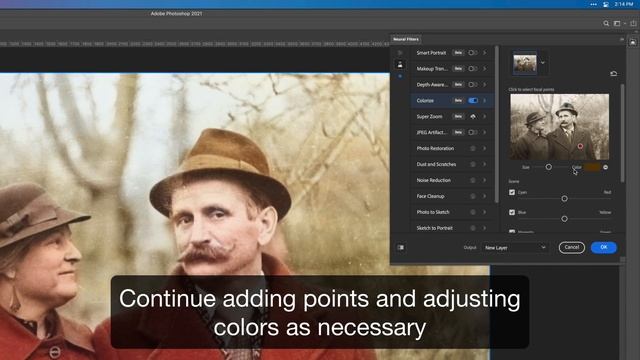
Task: Expand the Makeup Transfer chevron
Action: click(485, 69)
